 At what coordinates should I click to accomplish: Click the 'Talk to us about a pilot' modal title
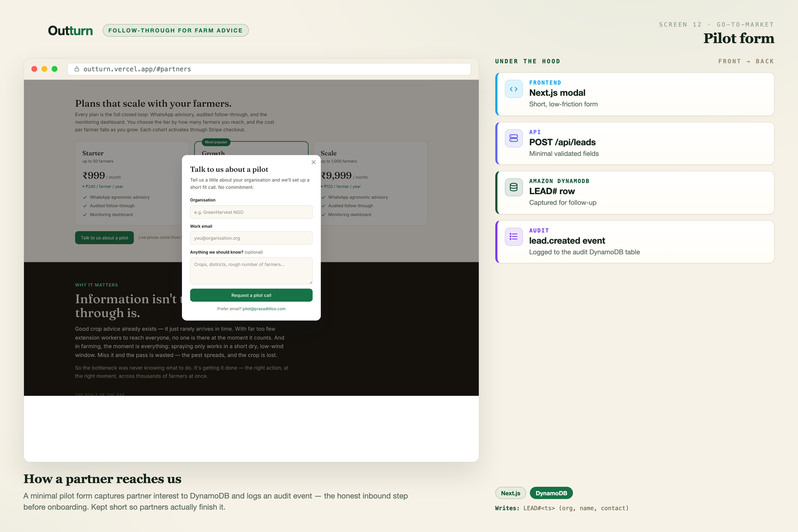[229, 169]
